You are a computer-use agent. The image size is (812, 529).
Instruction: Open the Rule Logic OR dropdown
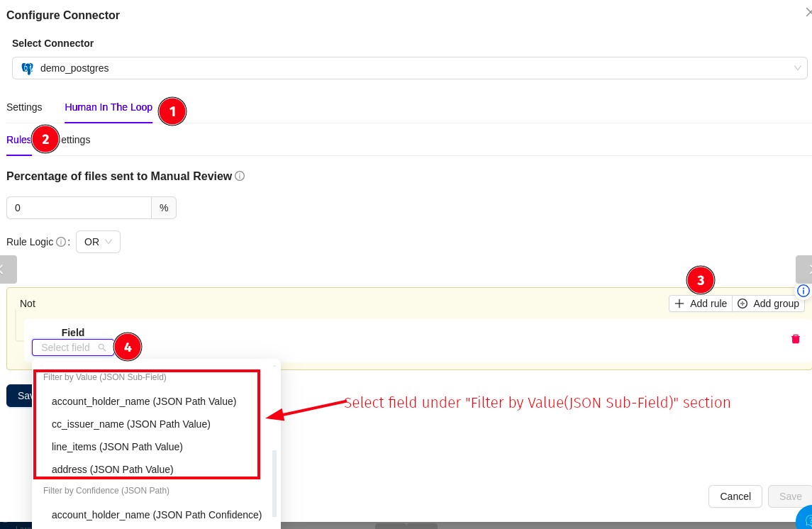point(98,242)
